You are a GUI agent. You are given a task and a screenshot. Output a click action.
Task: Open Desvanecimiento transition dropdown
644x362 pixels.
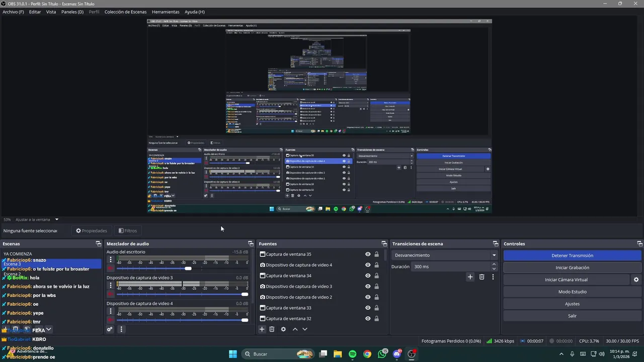445,255
